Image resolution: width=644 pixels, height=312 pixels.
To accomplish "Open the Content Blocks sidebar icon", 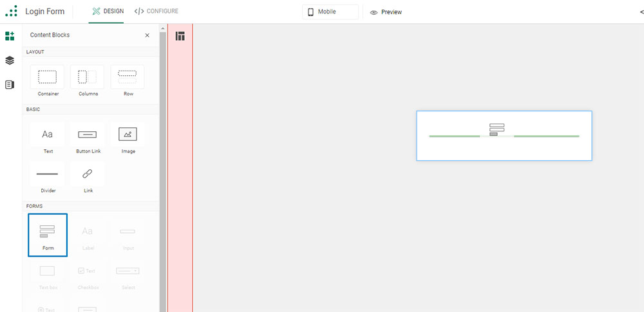I will [x=10, y=36].
